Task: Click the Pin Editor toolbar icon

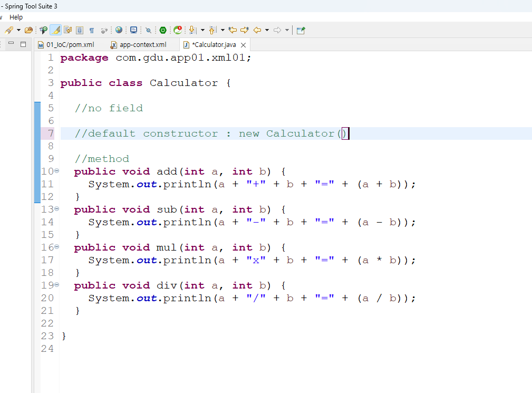Action: tap(301, 30)
